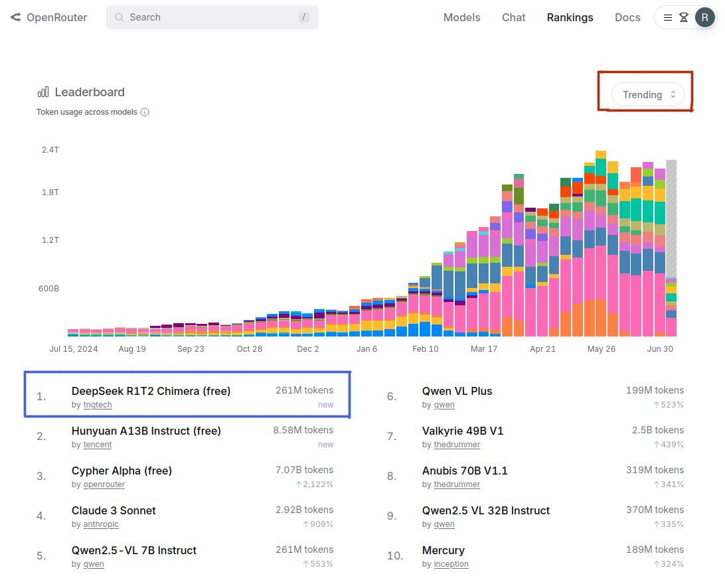The width and height of the screenshot is (725, 588).
Task: Click the gray striped latest-week bar
Action: tap(671, 218)
